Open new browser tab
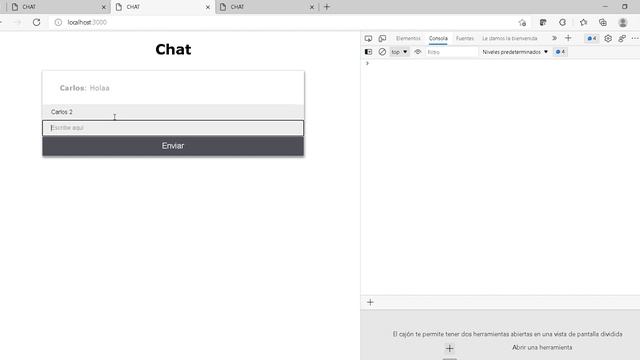 pos(327,7)
